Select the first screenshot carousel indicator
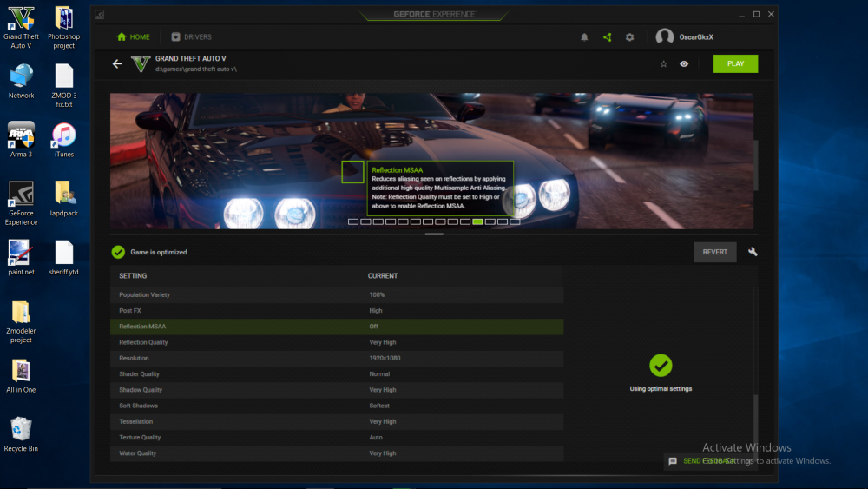 (x=353, y=221)
